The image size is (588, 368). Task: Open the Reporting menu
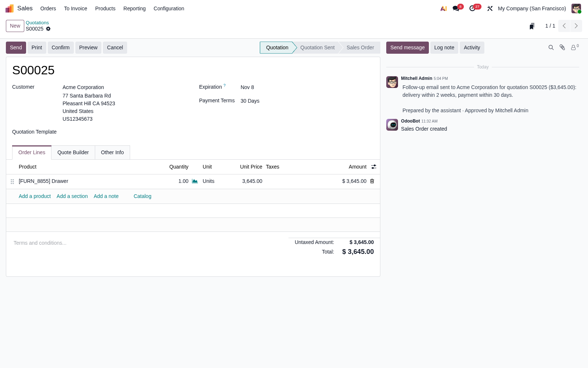tap(135, 8)
